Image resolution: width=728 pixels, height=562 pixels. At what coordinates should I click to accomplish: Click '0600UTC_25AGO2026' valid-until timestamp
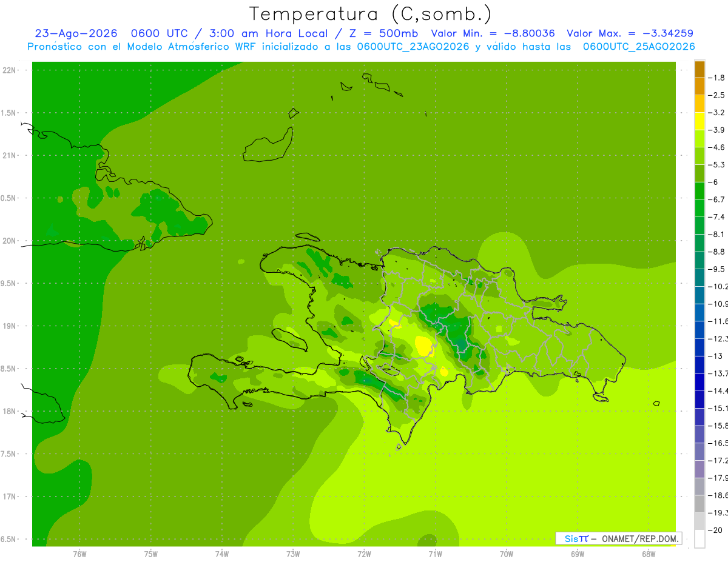[x=639, y=47]
